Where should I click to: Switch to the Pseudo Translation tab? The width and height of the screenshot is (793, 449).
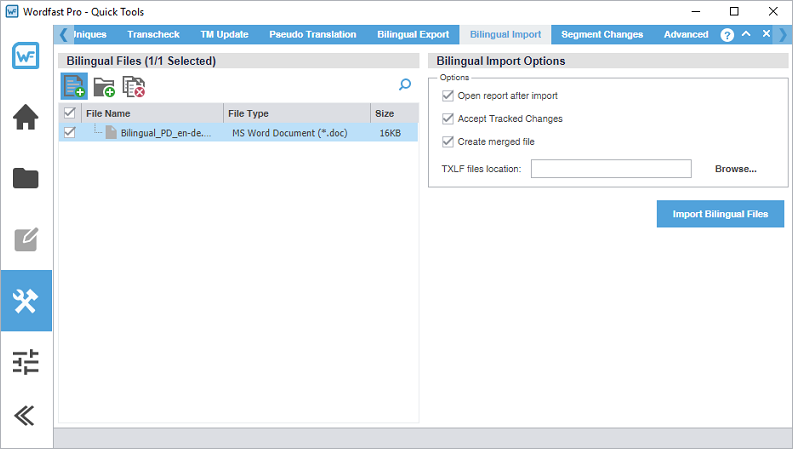pyautogui.click(x=312, y=34)
